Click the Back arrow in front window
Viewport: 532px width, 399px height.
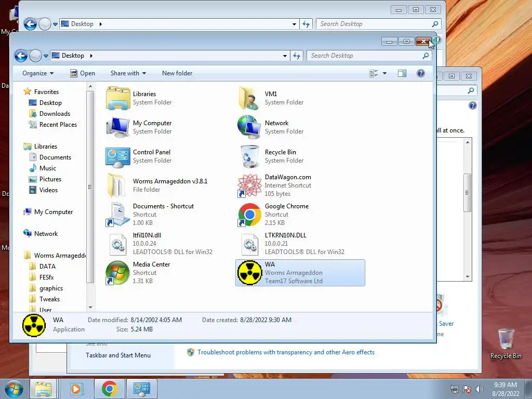[21, 56]
